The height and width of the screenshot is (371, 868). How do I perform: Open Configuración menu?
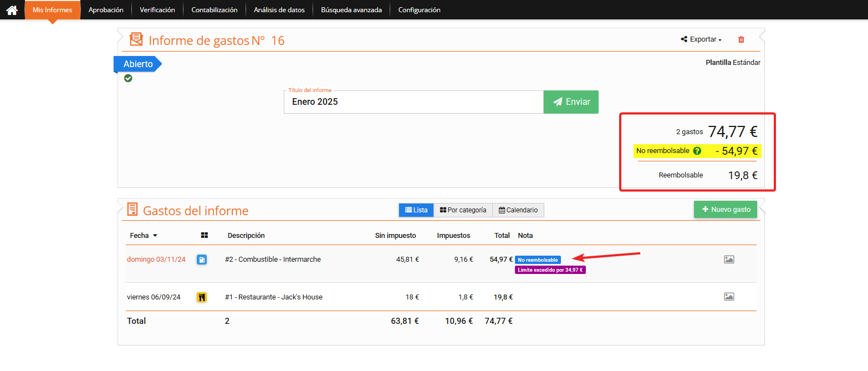pyautogui.click(x=420, y=10)
